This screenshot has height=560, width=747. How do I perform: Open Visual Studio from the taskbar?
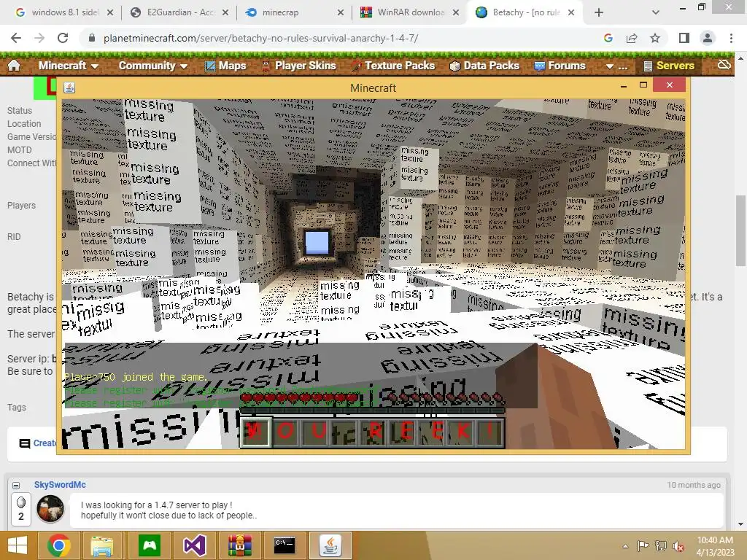194,545
